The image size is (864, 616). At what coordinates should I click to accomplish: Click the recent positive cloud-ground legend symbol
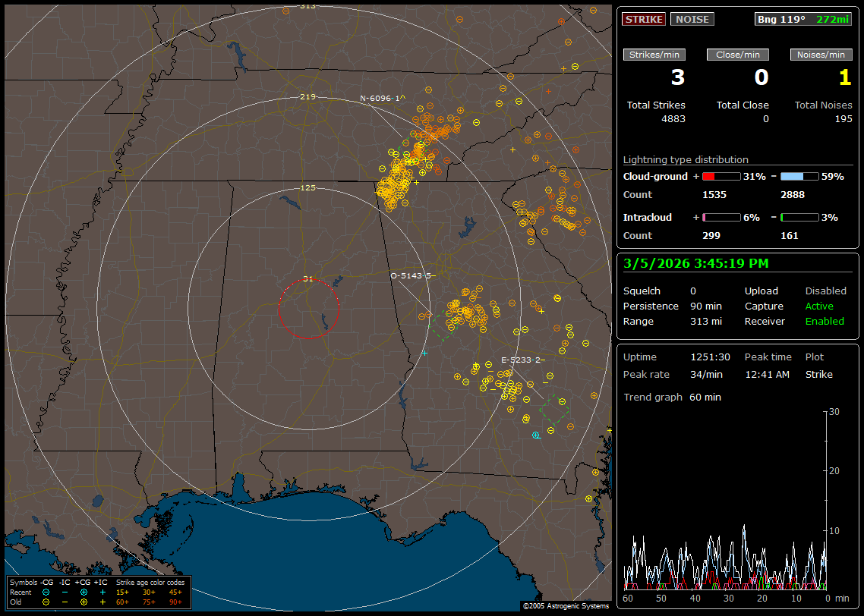click(x=84, y=592)
